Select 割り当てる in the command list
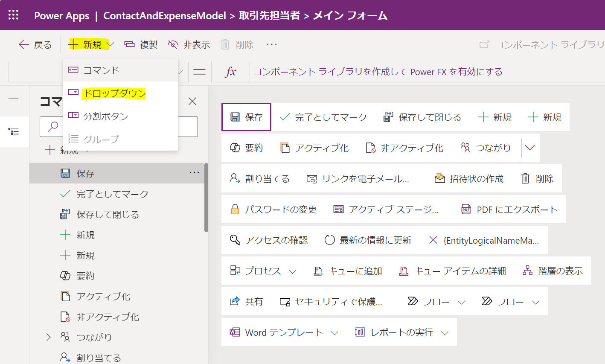605x364 pixels. click(117, 358)
